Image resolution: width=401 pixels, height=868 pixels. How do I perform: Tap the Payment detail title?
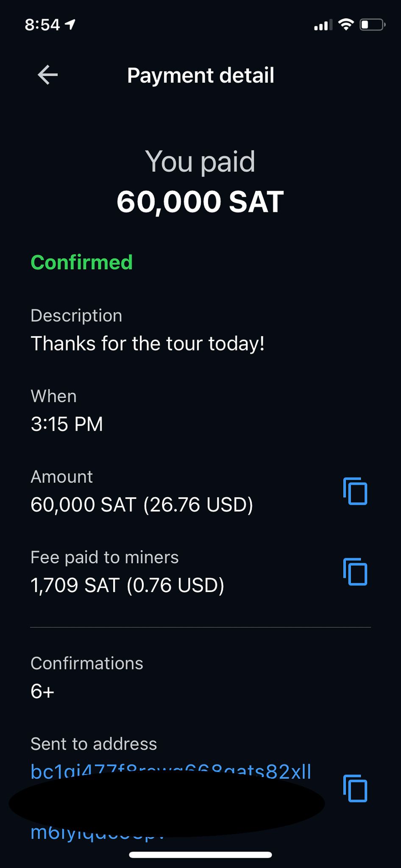(x=200, y=75)
